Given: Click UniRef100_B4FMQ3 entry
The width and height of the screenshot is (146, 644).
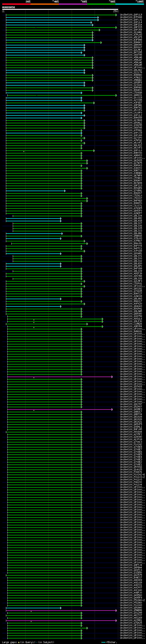Looking at the screenshot, I should (131, 201).
